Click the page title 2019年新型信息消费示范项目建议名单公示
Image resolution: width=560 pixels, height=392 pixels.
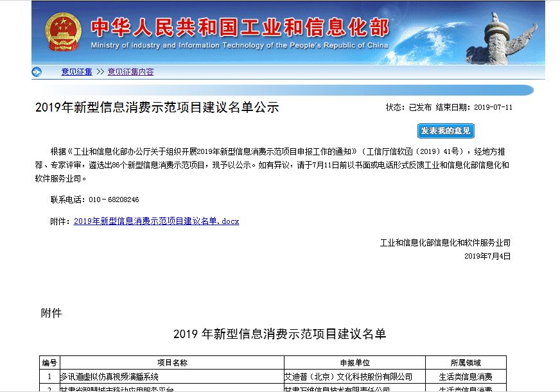[157, 107]
